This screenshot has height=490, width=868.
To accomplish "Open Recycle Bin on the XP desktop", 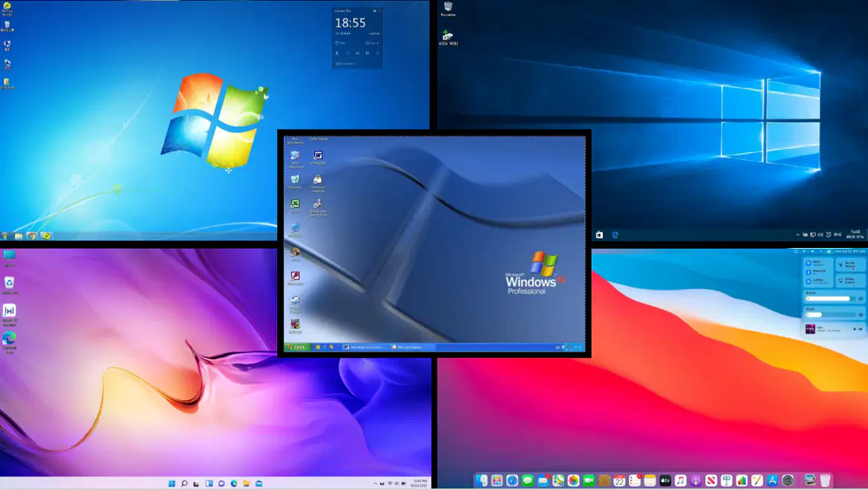I will coord(295,182).
